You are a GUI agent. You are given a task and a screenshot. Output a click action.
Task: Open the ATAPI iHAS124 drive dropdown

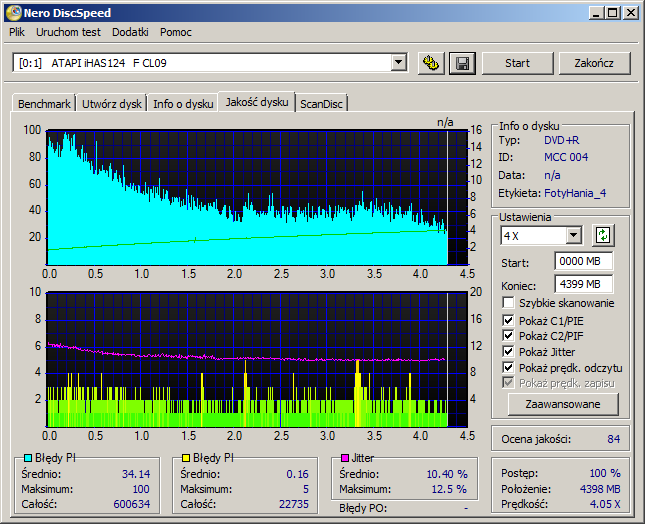[x=398, y=63]
